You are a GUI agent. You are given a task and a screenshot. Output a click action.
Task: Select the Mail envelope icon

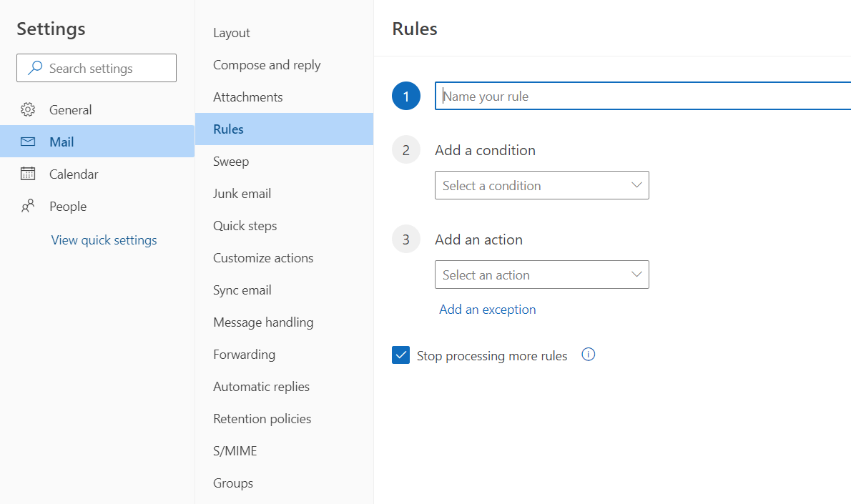tap(29, 142)
